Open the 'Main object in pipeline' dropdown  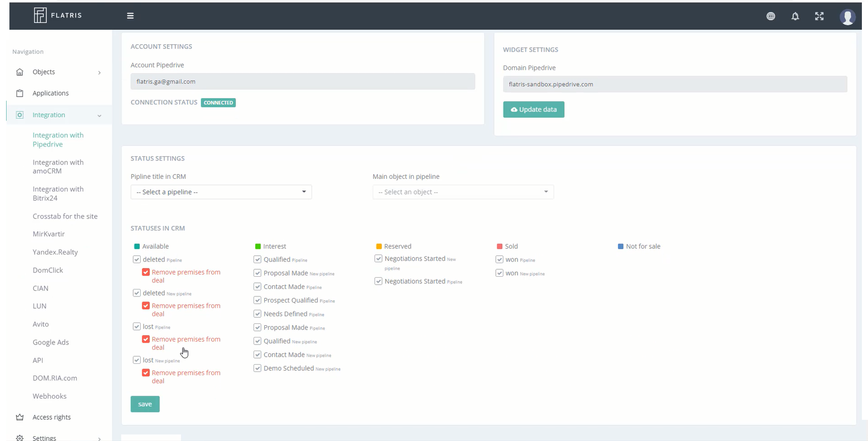pyautogui.click(x=462, y=192)
